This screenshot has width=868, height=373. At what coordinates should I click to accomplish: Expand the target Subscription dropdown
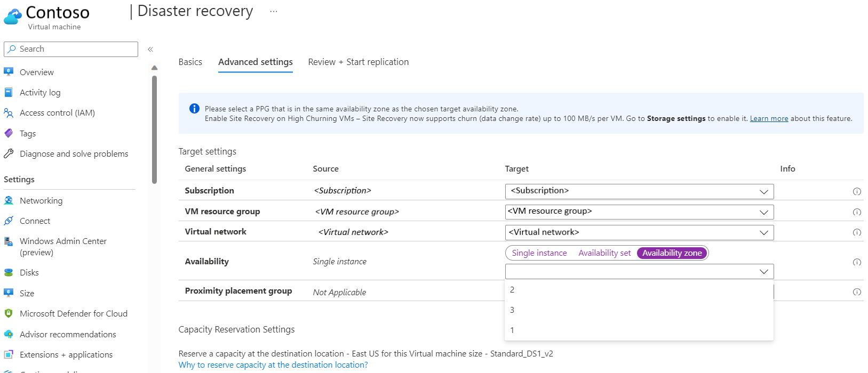(x=639, y=191)
